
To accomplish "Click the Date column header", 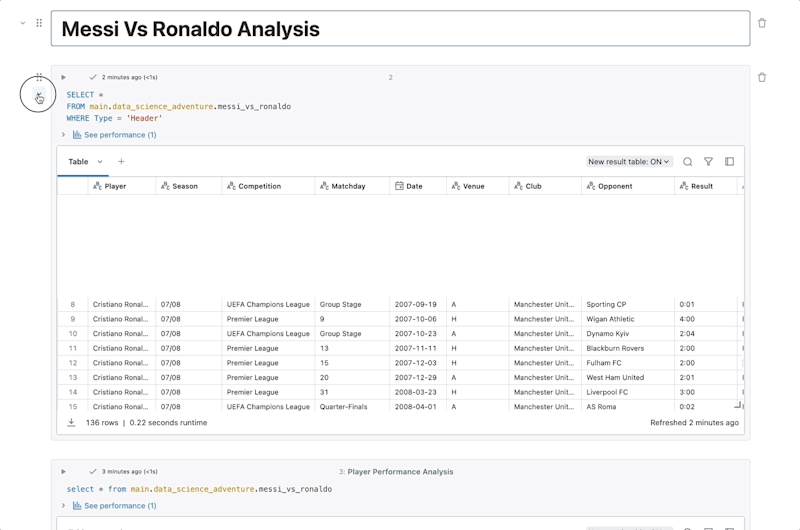I will tap(414, 186).
